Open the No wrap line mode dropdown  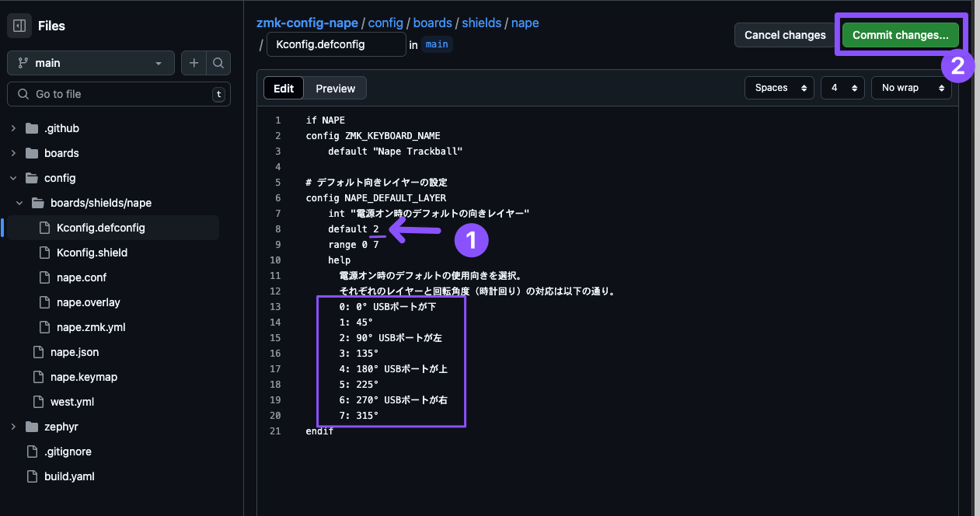(x=912, y=88)
